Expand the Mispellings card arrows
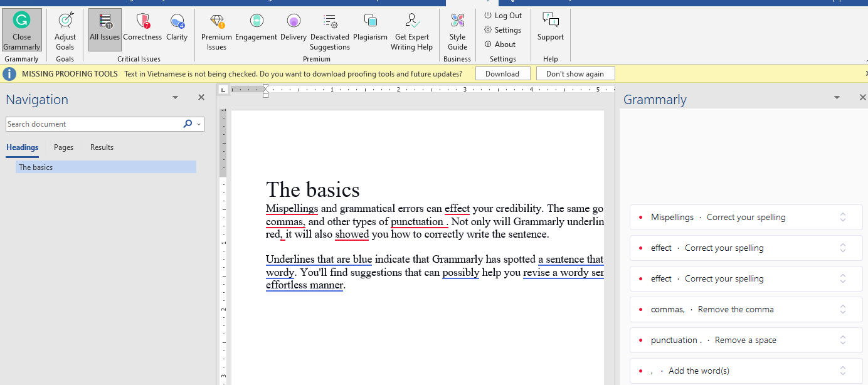Image resolution: width=868 pixels, height=385 pixels. [843, 218]
